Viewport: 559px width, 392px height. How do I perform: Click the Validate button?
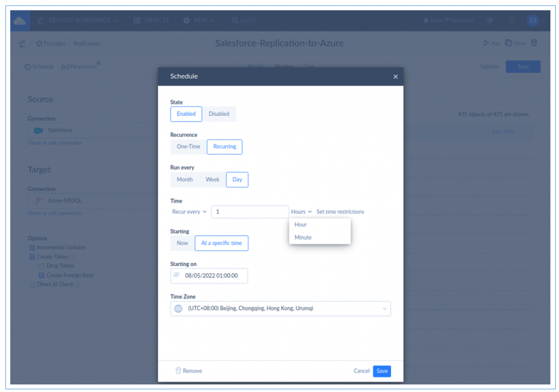[490, 67]
